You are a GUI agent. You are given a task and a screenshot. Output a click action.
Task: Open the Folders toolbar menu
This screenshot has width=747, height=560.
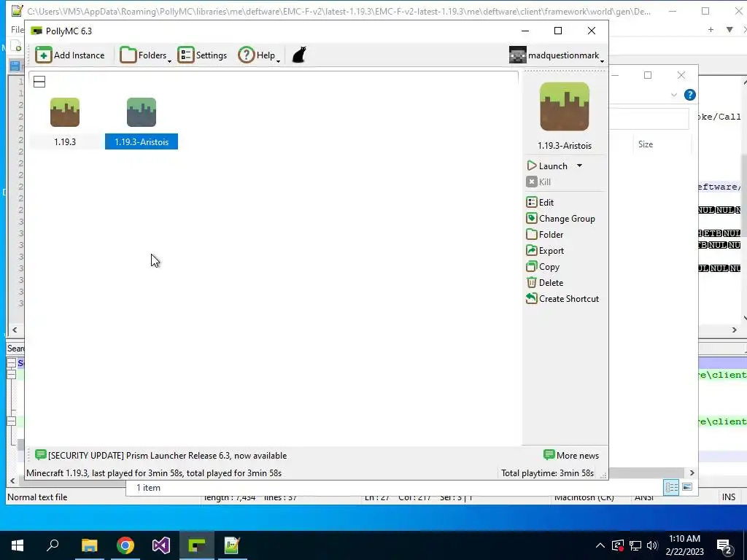coord(145,55)
